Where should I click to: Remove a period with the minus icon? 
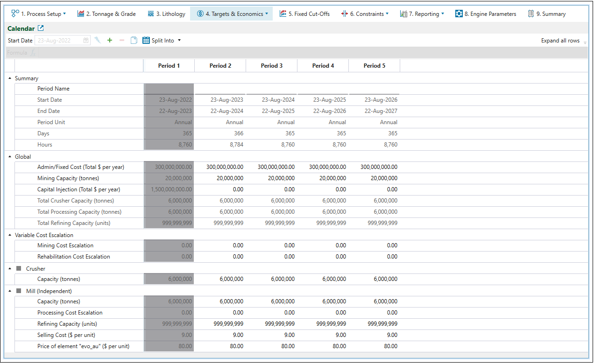coord(122,41)
